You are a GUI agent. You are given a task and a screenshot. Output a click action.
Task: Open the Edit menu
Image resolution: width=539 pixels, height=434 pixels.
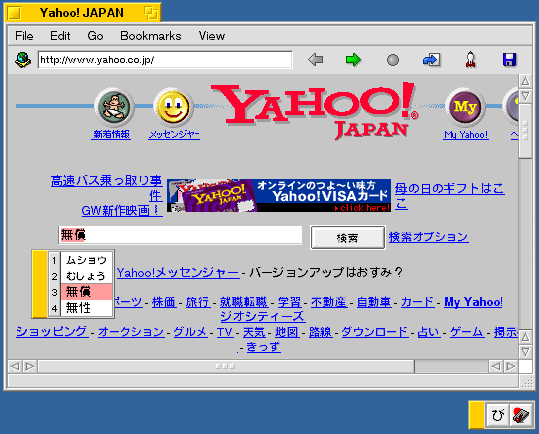(60, 36)
